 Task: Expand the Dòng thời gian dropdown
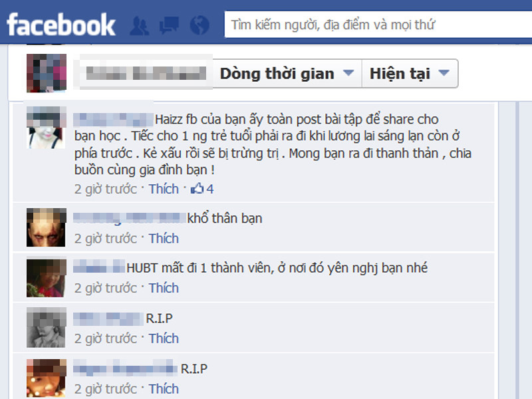coord(287,73)
